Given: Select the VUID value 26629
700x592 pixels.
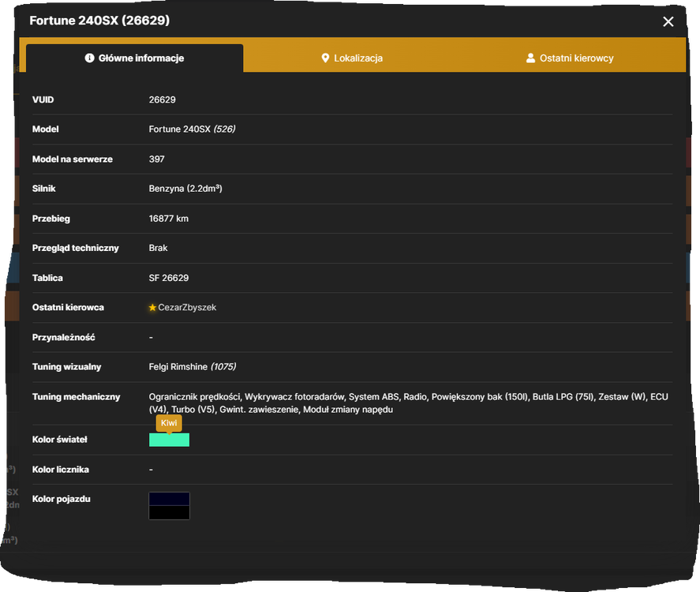Looking at the screenshot, I should pos(162,99).
